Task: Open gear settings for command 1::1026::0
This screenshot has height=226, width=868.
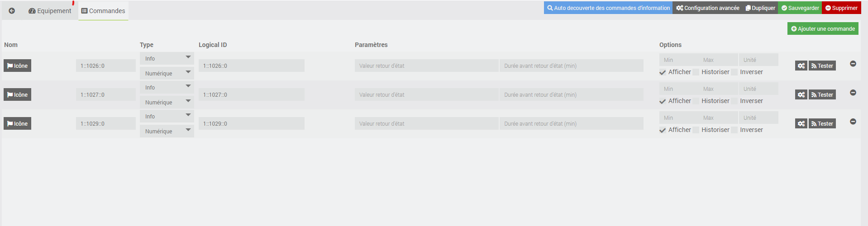Action: [x=801, y=66]
